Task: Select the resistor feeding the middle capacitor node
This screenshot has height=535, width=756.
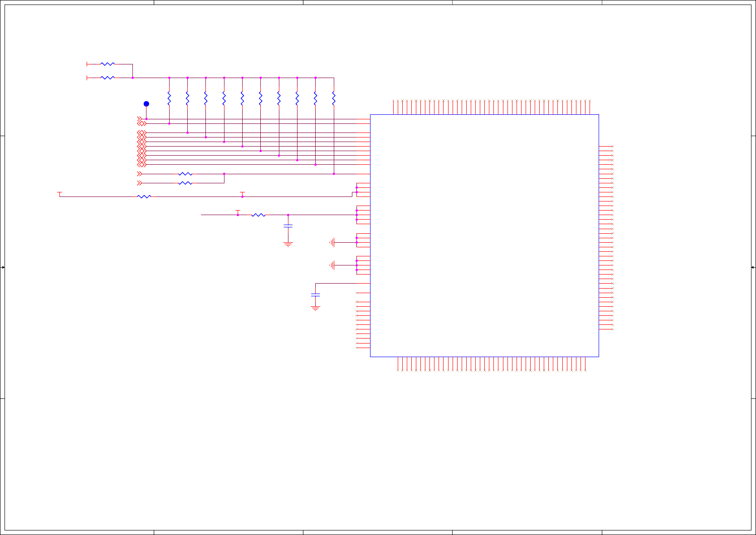Action: (x=259, y=215)
